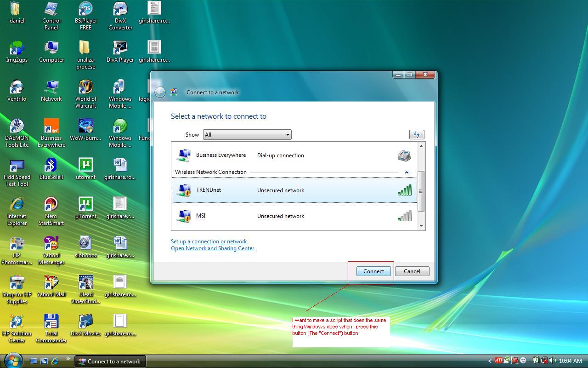Launch Internet Explorer from Quick Launch
Image resolution: width=588 pixels, height=368 pixels.
[55, 361]
